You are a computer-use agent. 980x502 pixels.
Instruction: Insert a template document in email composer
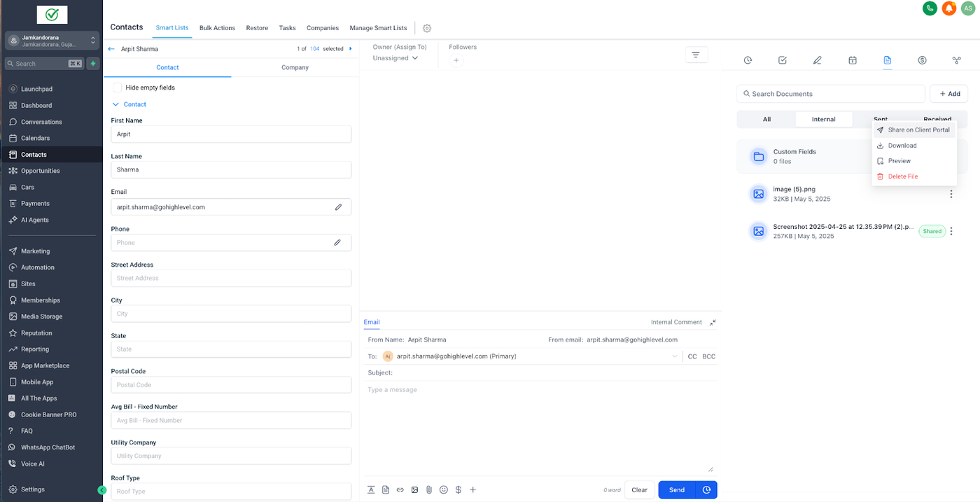[x=386, y=489]
